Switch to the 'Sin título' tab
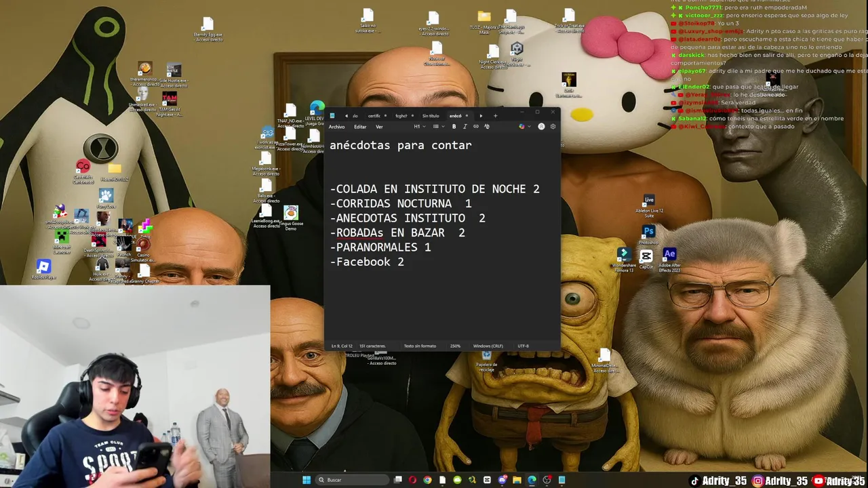 pos(431,116)
